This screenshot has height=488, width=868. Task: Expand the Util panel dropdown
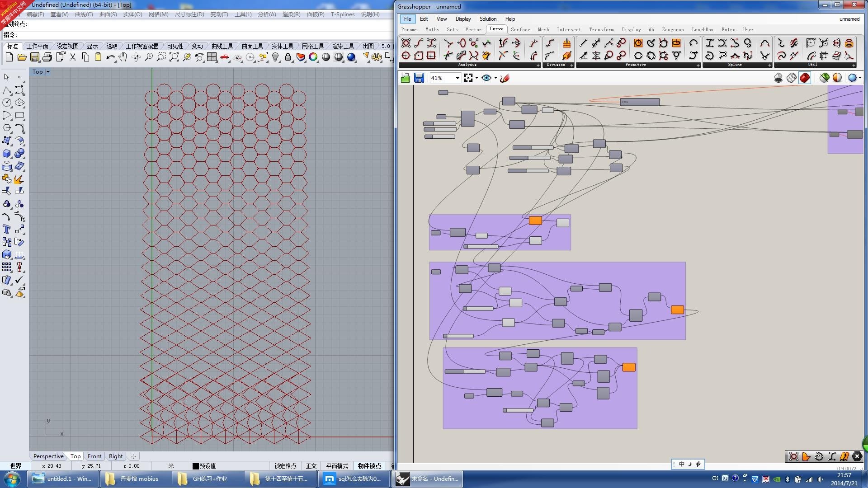coord(853,65)
